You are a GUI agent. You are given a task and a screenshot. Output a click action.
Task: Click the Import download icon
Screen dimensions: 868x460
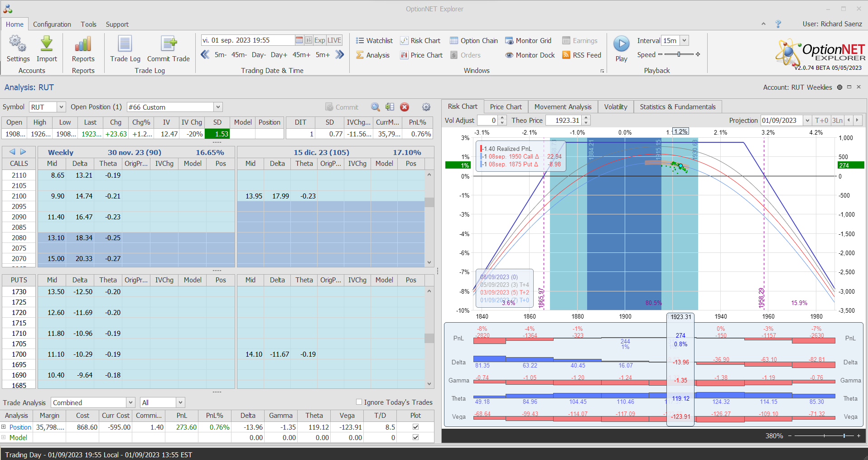(47, 44)
